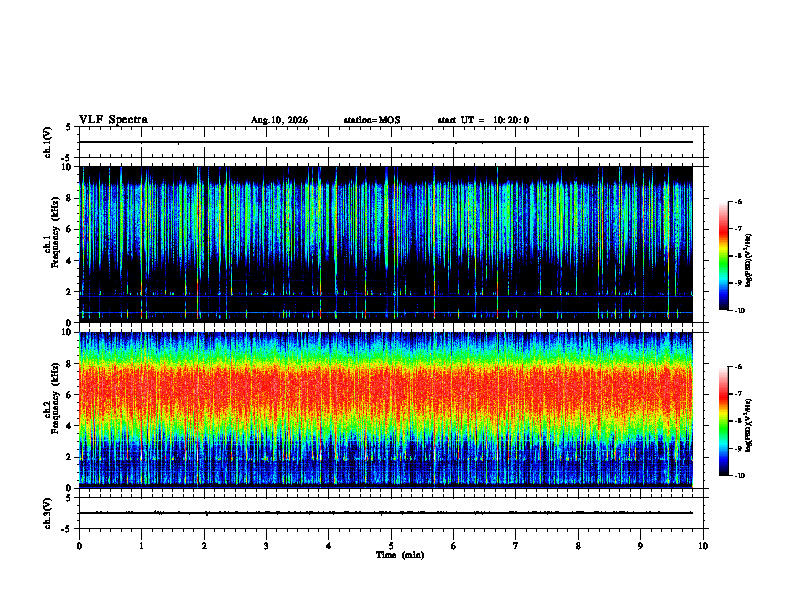The image size is (792, 612).
Task: Click time-axis tick label "5" at bottom
Action: [x=391, y=546]
